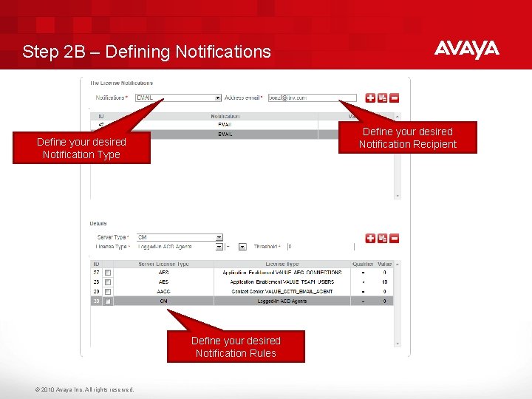Image resolution: width=532 pixels, height=399 pixels.
Task: Click the ID header of notifications table
Action: click(x=100, y=117)
